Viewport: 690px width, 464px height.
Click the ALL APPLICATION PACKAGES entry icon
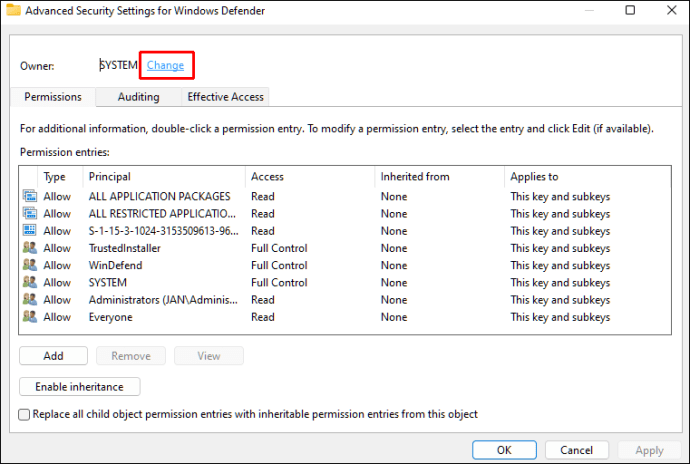click(x=29, y=197)
